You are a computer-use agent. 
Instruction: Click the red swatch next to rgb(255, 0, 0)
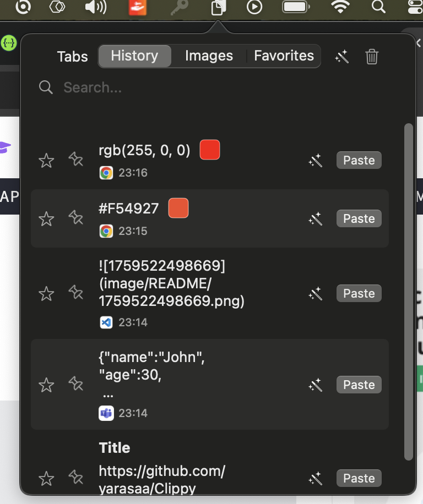click(x=210, y=150)
